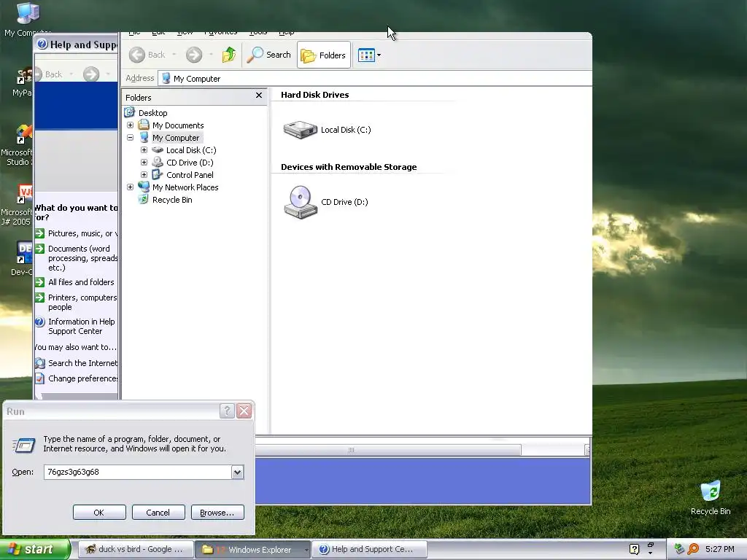Click the safely remove hardware tray icon
The height and width of the screenshot is (560, 747).
tap(679, 549)
